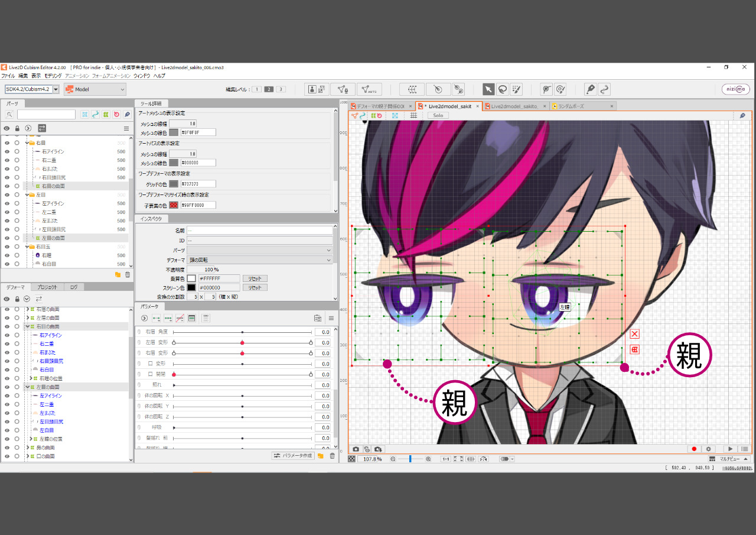Toggle lock circle for 口の曲面 deformer
Viewport: 756px width, 535px height.
pos(17,456)
